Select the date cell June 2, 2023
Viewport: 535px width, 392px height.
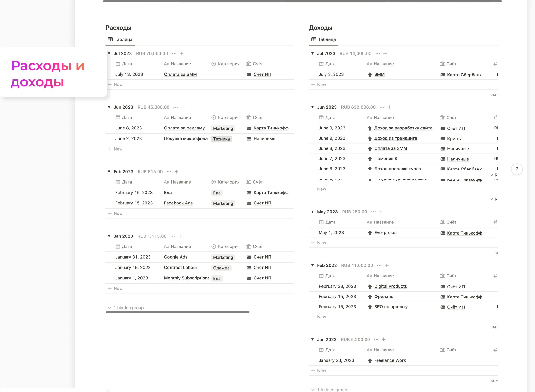pyautogui.click(x=129, y=138)
